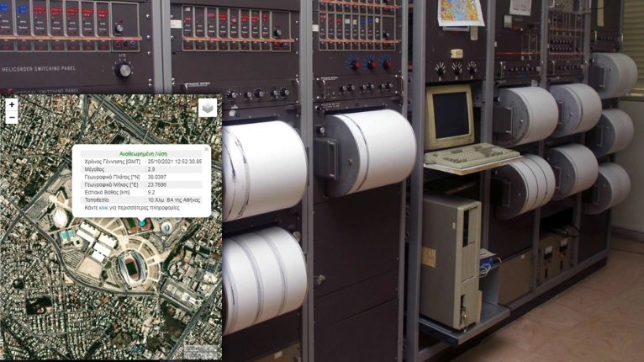Click the white oval velodrome roof on map

(61, 219)
